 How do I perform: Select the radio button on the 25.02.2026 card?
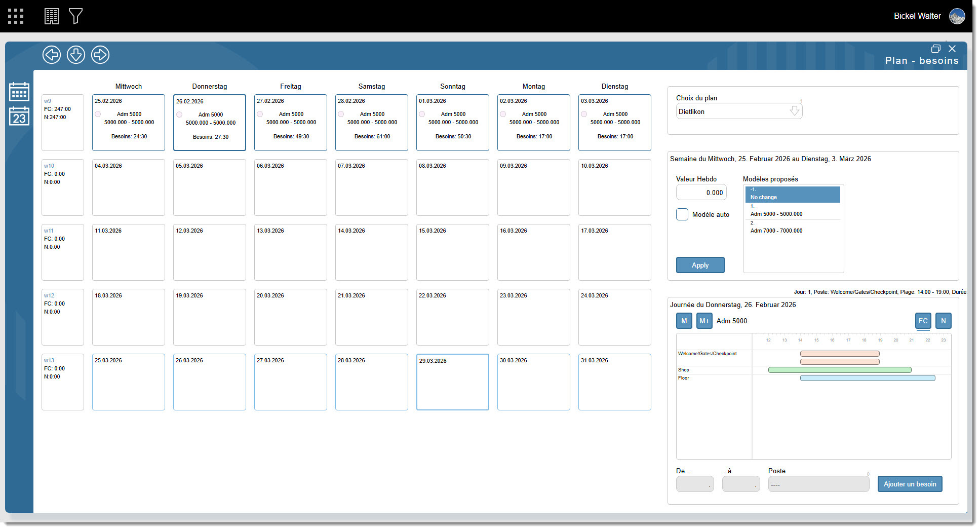coord(98,114)
